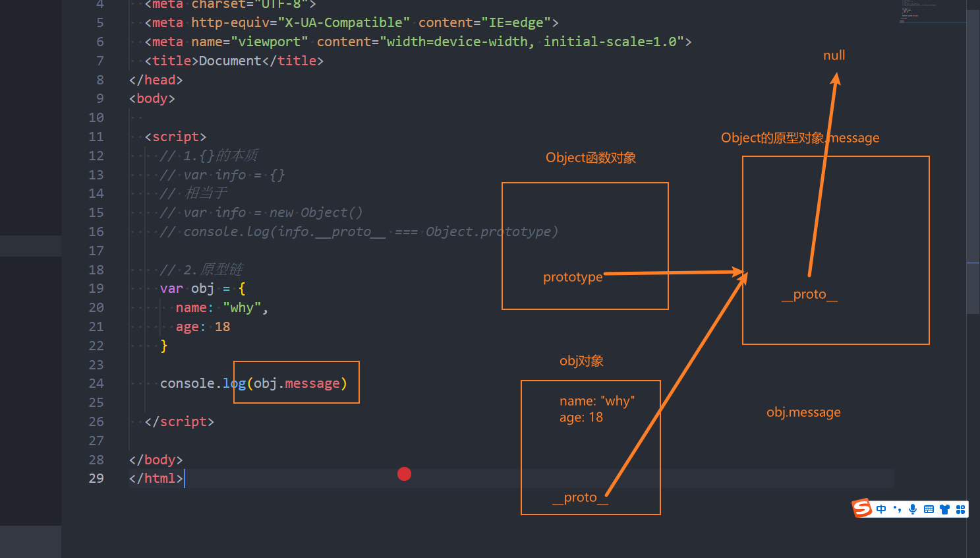Click the word Document in the title tag

pyautogui.click(x=230, y=61)
